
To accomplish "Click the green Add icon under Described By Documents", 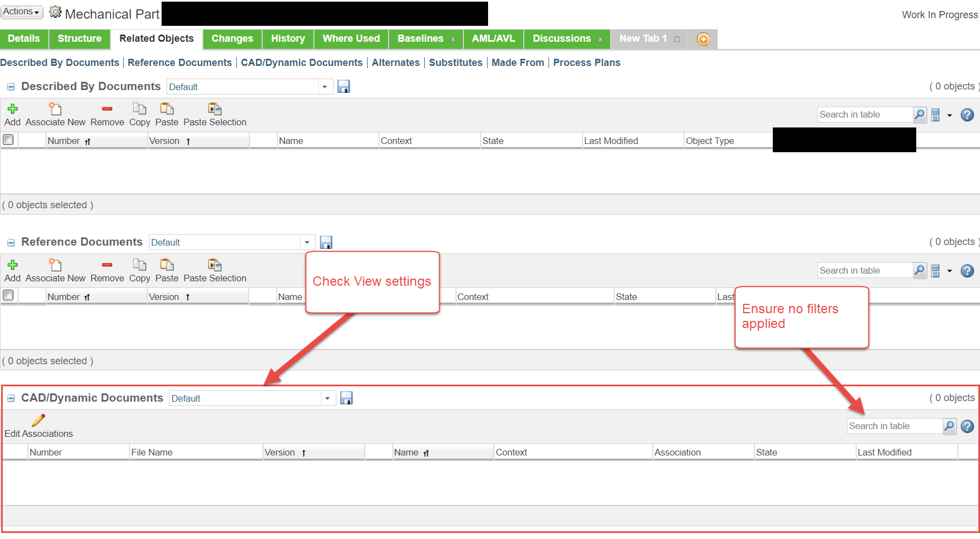I will [x=12, y=109].
